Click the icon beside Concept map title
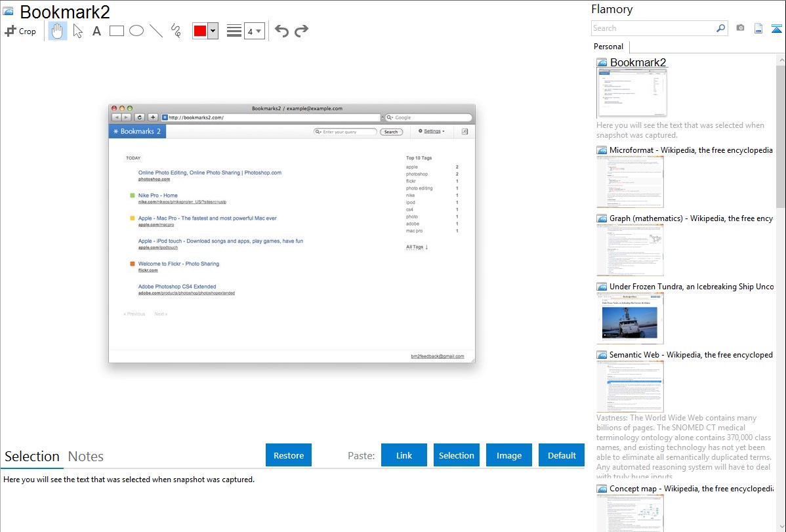The height and width of the screenshot is (532, 786). pos(602,488)
